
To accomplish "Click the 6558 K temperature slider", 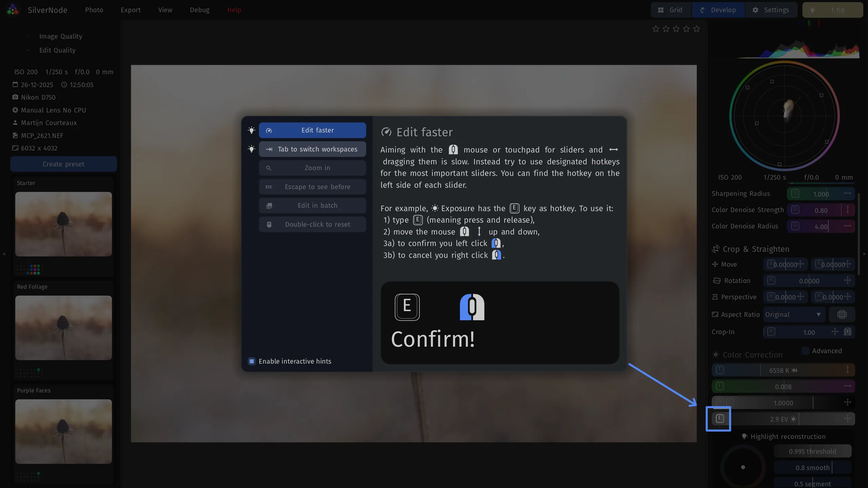I will point(783,370).
